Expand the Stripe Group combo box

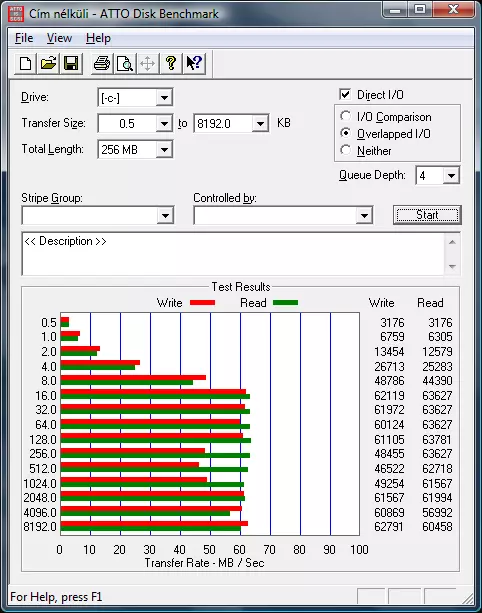click(x=165, y=215)
